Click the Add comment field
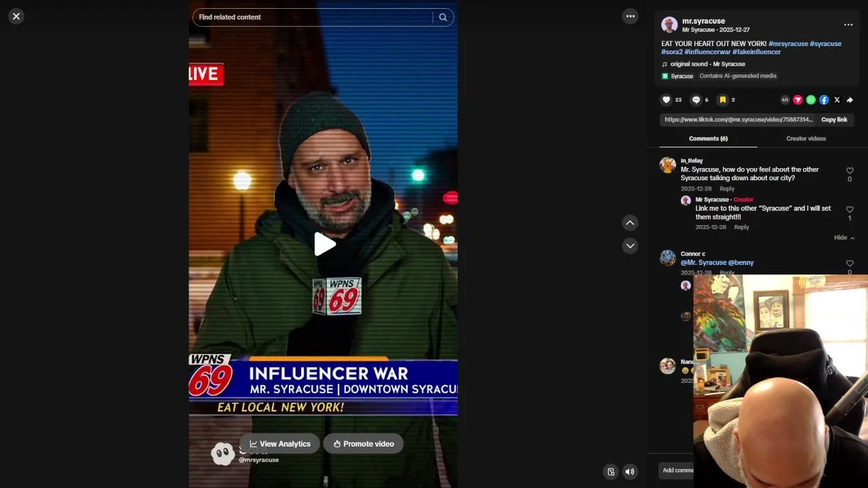Screen dimensions: 868x488 tap(677, 470)
